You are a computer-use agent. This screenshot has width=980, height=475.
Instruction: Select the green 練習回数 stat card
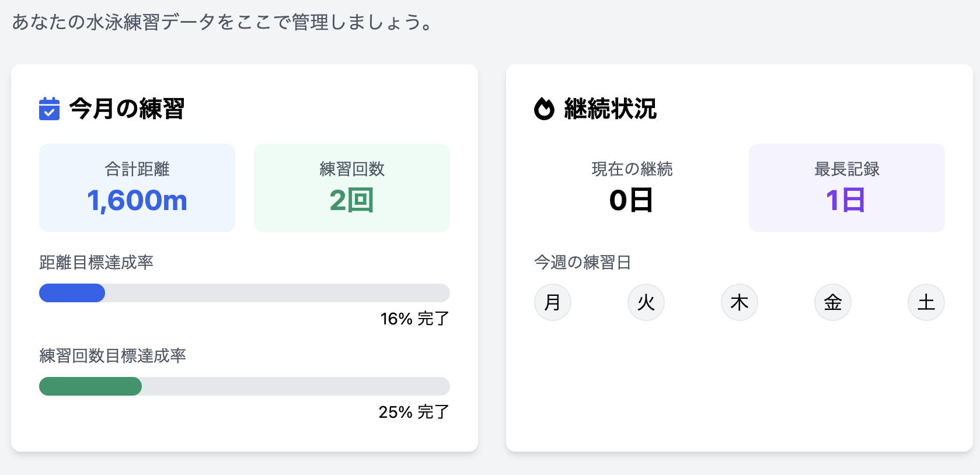coord(351,187)
